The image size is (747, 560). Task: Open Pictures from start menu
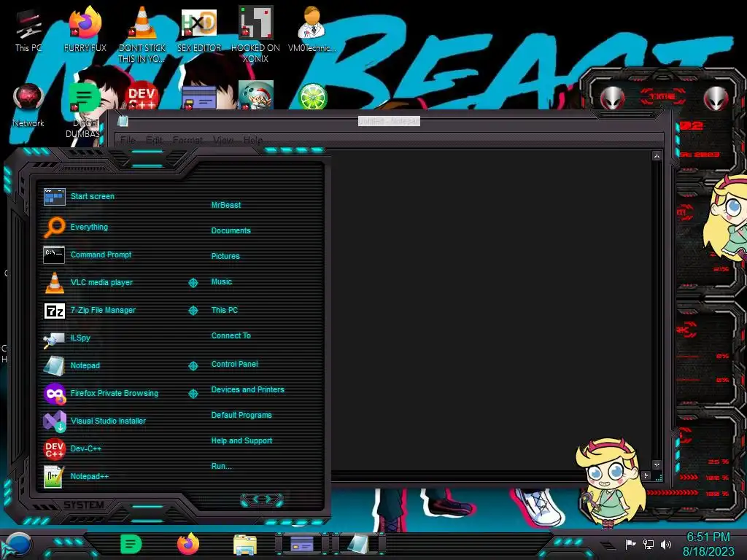pyautogui.click(x=225, y=256)
